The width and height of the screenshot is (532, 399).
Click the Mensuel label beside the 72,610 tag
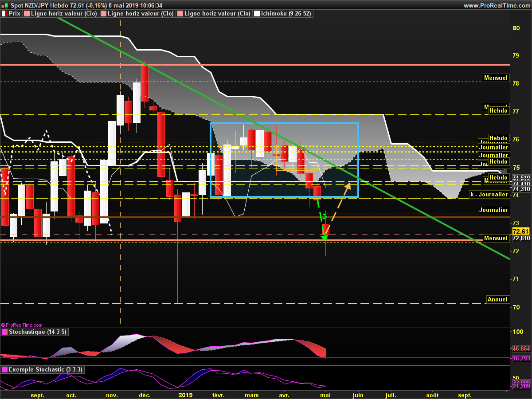(x=496, y=238)
